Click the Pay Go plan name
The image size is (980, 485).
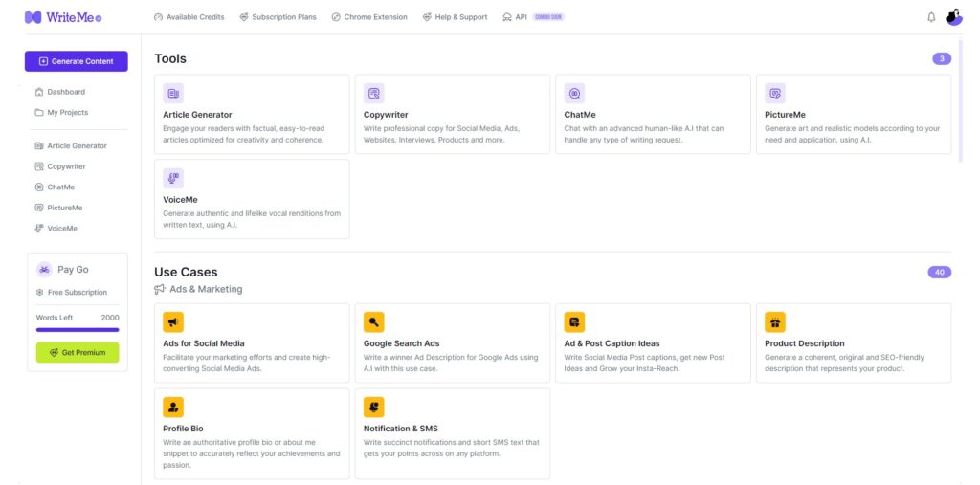click(x=73, y=270)
